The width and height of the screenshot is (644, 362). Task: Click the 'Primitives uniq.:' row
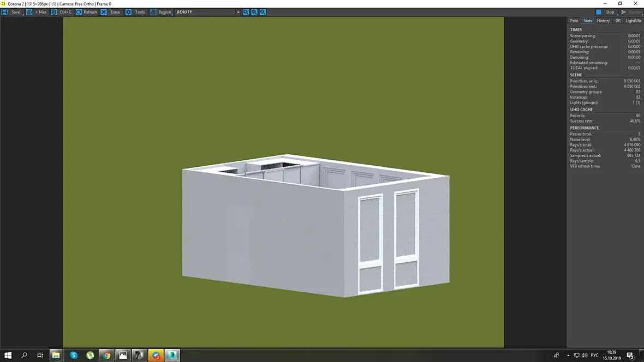605,81
